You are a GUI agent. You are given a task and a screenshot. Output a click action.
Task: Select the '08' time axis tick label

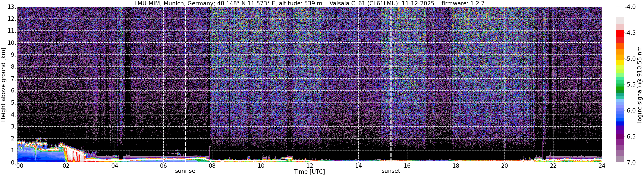pyautogui.click(x=212, y=166)
